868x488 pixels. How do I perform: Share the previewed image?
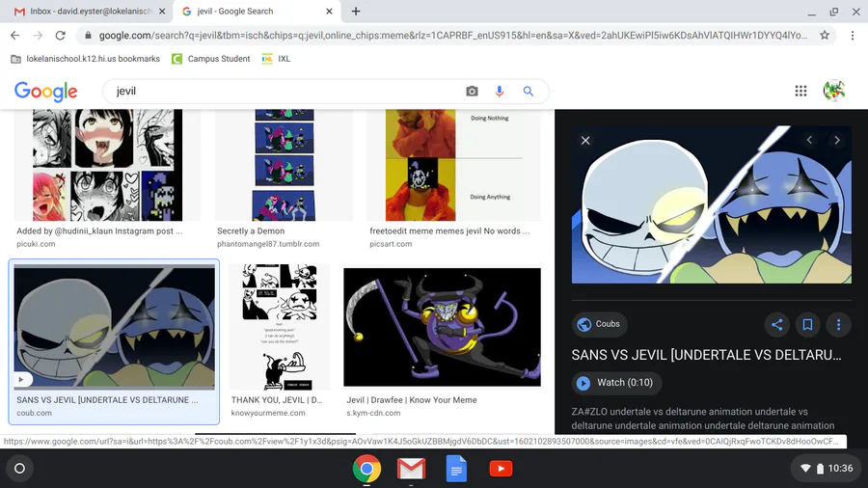(777, 325)
